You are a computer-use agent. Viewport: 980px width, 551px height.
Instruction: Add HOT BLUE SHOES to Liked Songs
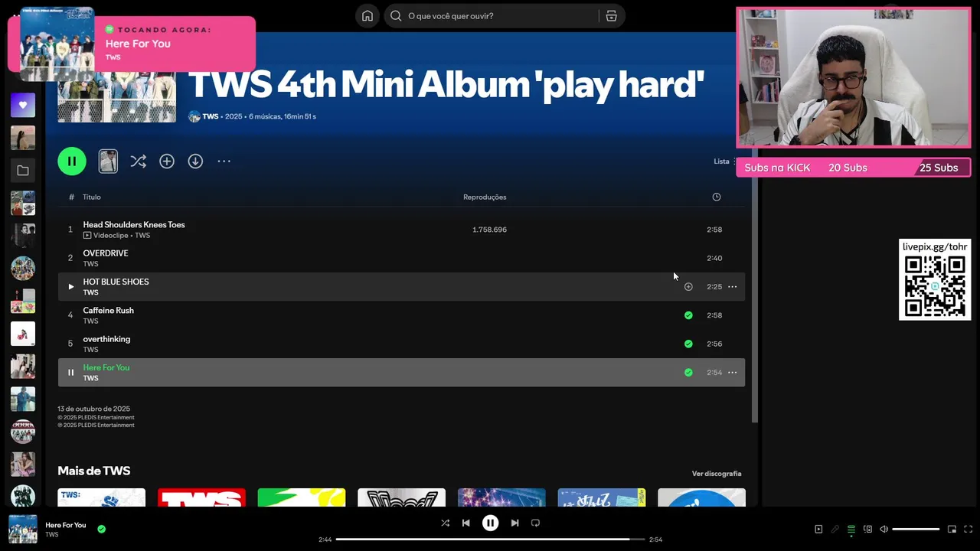click(688, 287)
